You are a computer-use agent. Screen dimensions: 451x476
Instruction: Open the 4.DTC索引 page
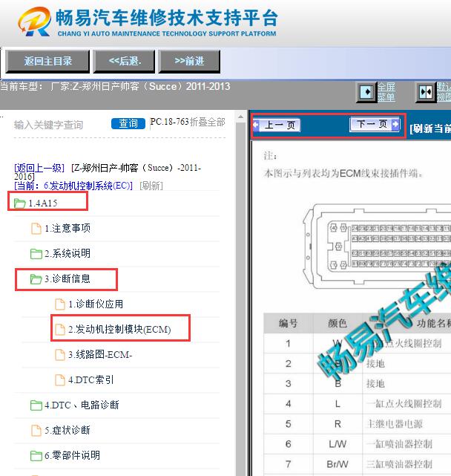[x=90, y=379]
